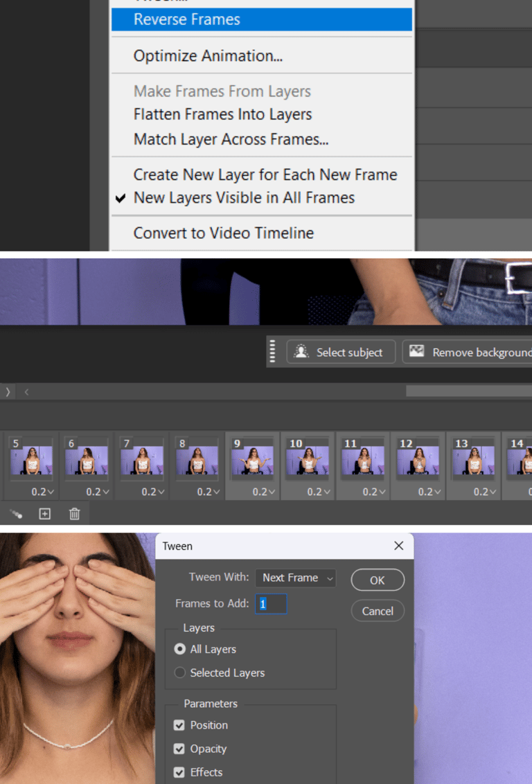Click the Frames to Add field
Screen dimensions: 532x784
[271, 604]
